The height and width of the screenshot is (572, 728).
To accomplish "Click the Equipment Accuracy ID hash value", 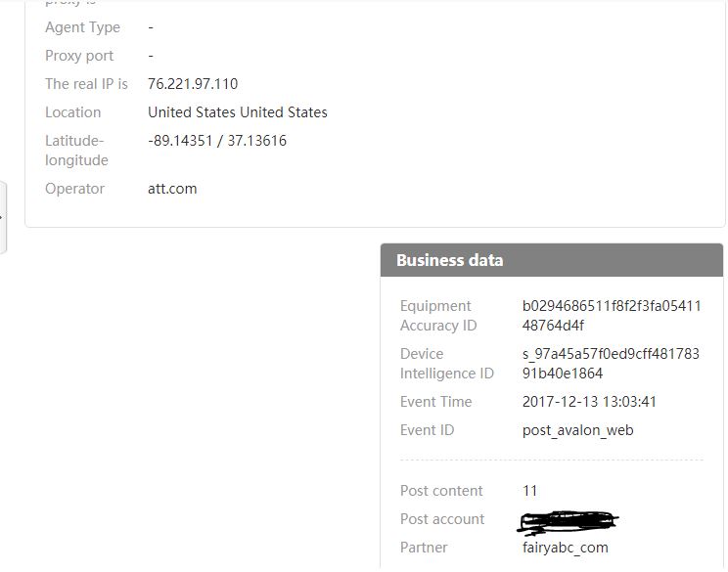I will click(x=612, y=316).
